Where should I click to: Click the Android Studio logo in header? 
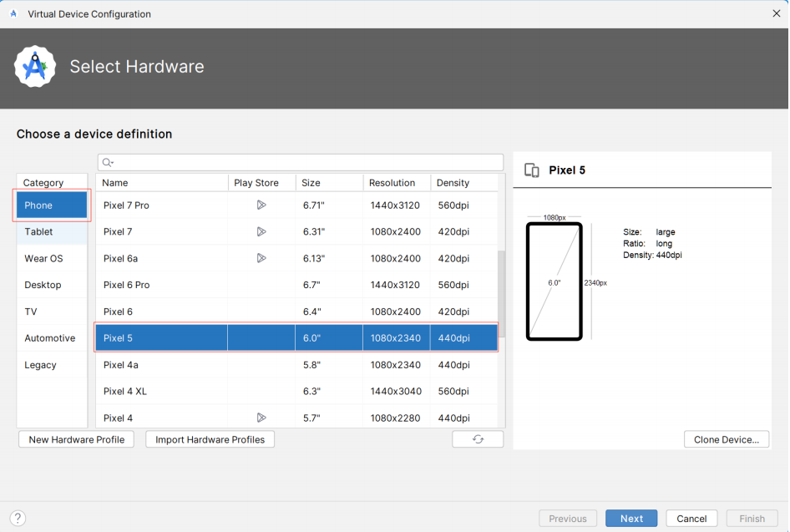point(35,67)
